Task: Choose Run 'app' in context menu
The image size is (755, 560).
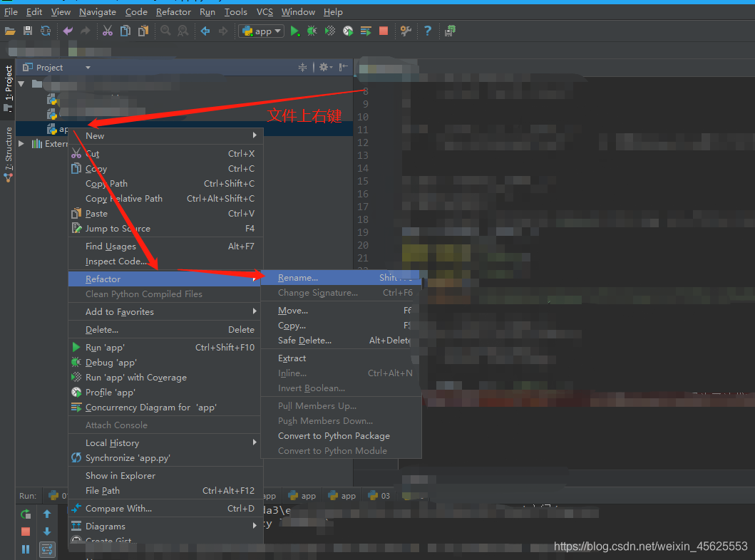Action: tap(165, 348)
